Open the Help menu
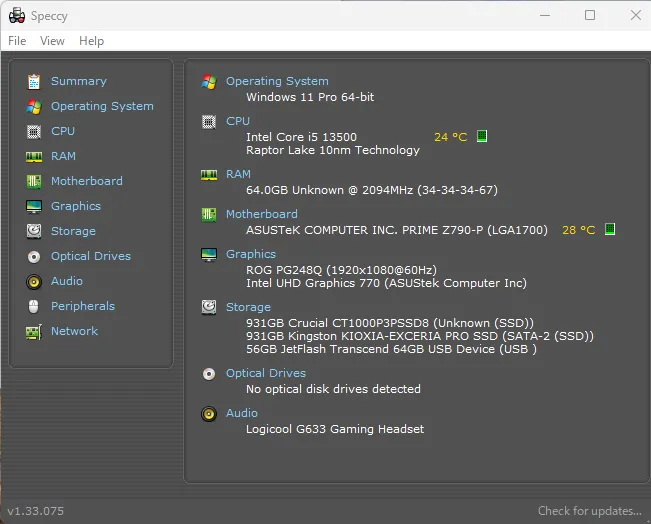Image resolution: width=651 pixels, height=524 pixels. 91,41
